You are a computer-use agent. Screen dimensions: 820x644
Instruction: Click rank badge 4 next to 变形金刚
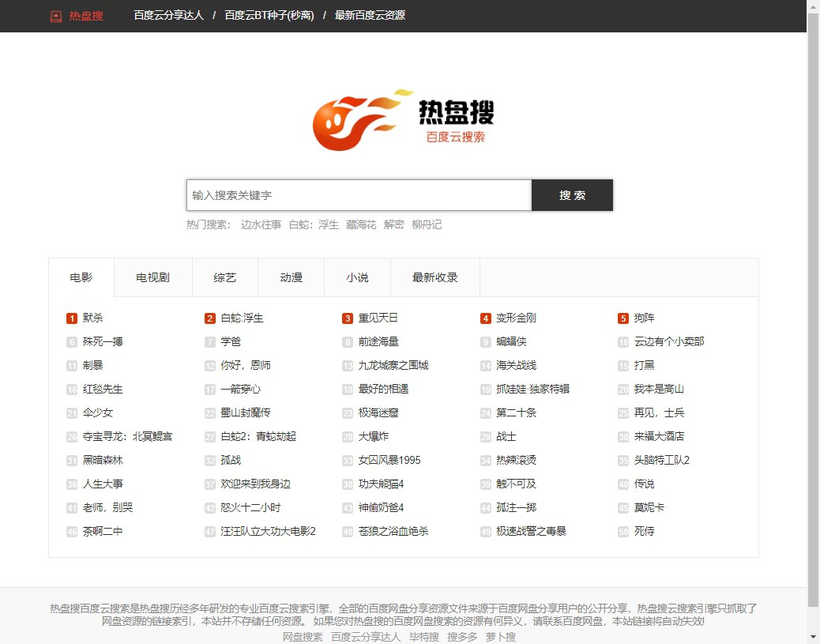(x=485, y=318)
